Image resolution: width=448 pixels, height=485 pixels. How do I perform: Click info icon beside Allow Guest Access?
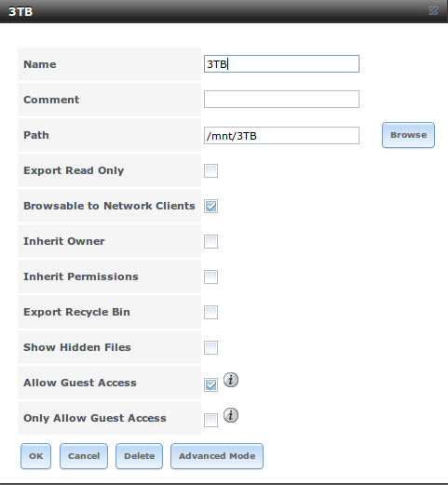click(231, 380)
